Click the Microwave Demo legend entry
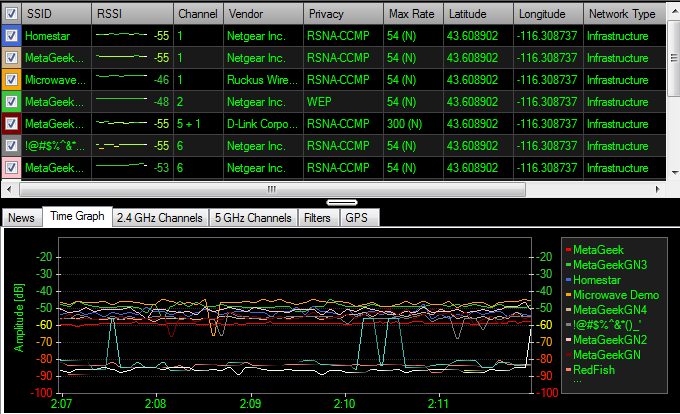680x414 pixels. pos(612,295)
